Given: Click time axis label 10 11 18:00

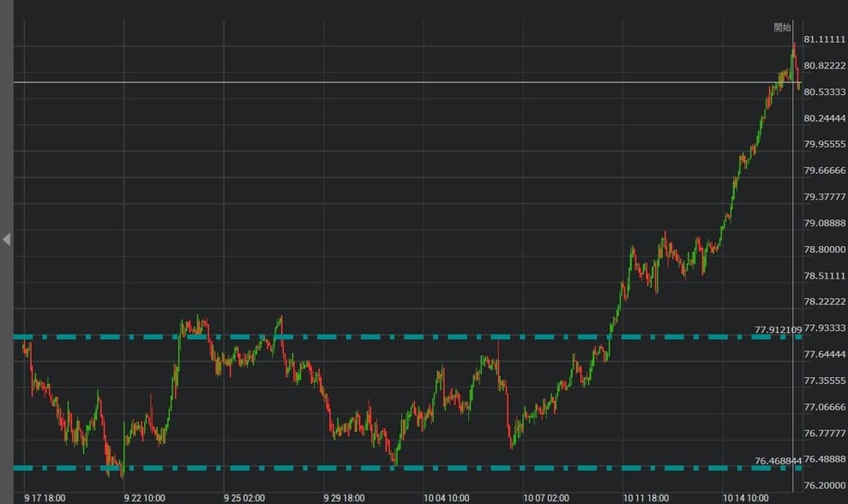Looking at the screenshot, I should (646, 498).
